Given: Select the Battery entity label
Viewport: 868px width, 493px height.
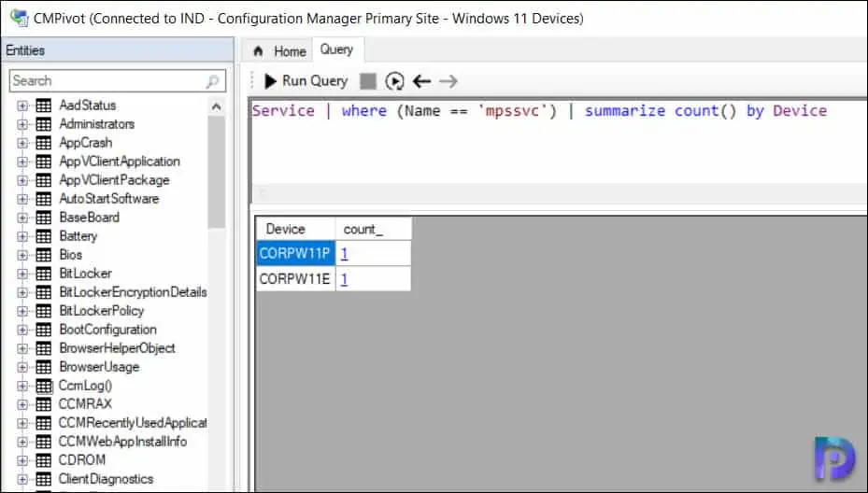Looking at the screenshot, I should 78,236.
